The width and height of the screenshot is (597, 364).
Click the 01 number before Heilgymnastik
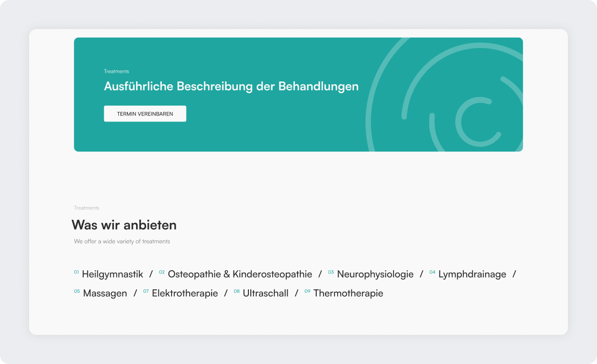76,272
